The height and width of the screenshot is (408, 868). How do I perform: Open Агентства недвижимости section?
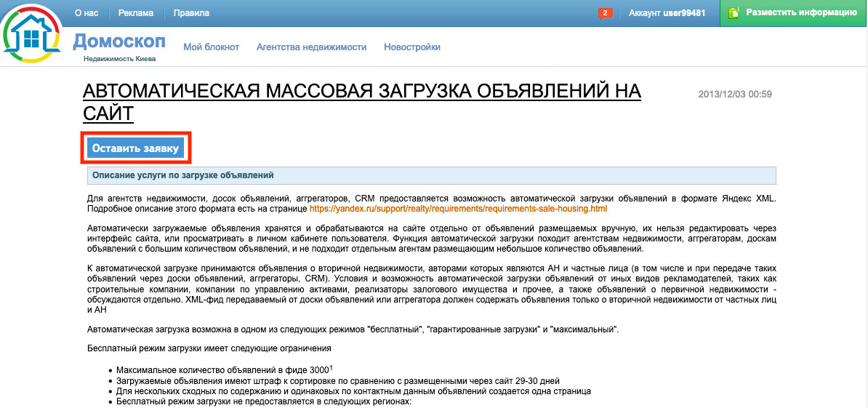point(311,47)
